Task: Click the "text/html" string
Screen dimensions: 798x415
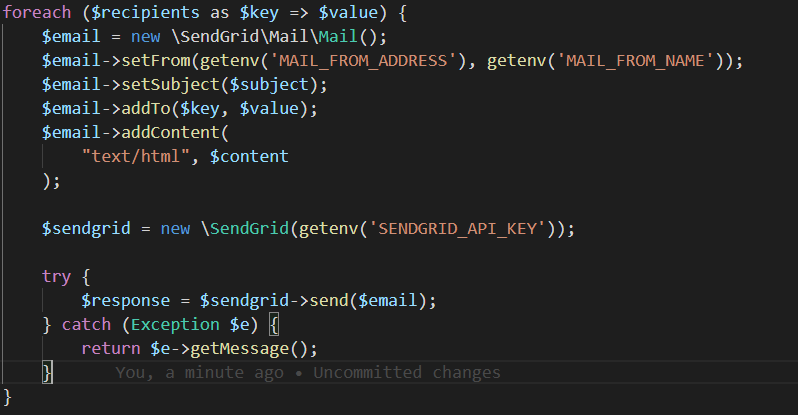Action: (x=136, y=156)
